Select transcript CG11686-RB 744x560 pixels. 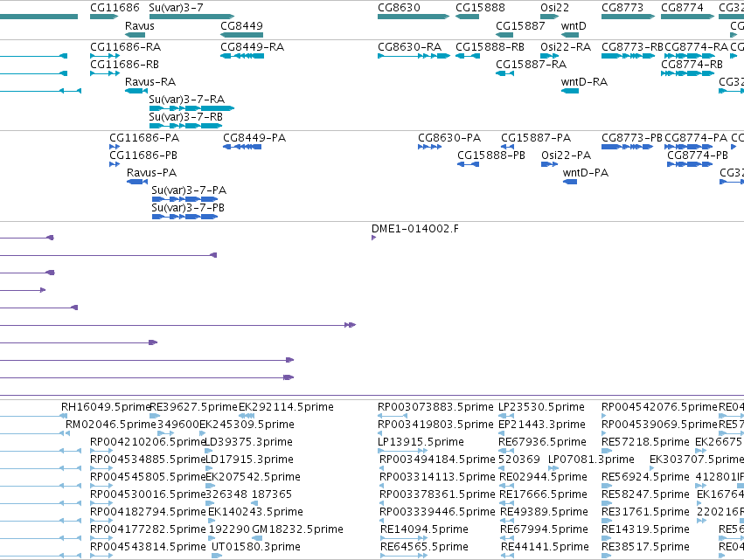point(125,65)
